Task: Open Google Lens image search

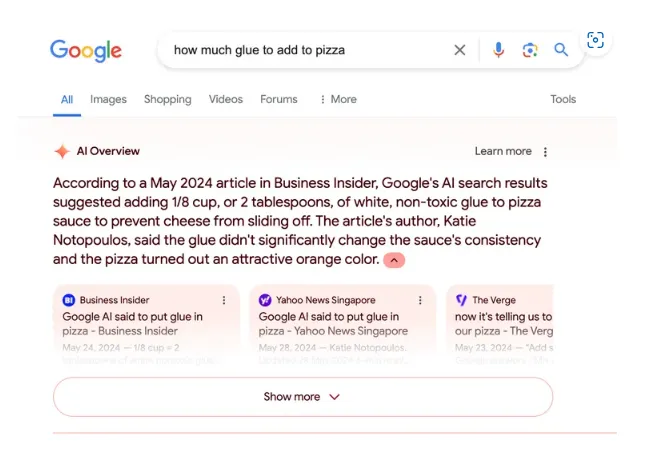Action: coord(530,50)
